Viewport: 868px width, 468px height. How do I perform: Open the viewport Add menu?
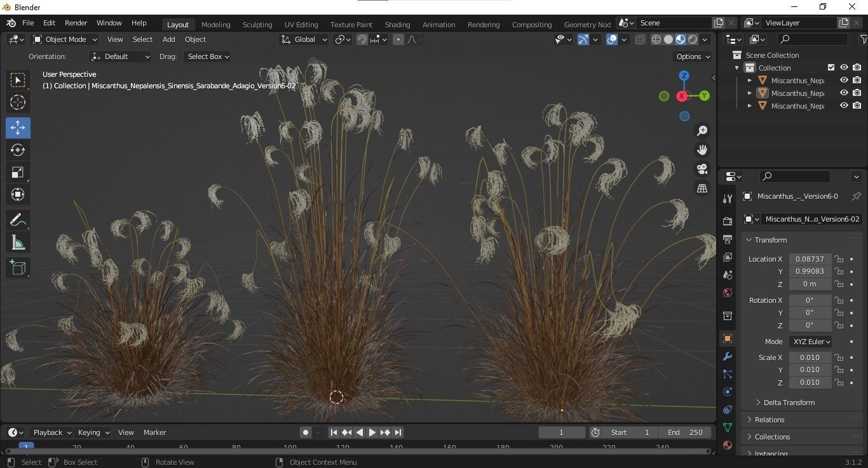click(x=168, y=39)
